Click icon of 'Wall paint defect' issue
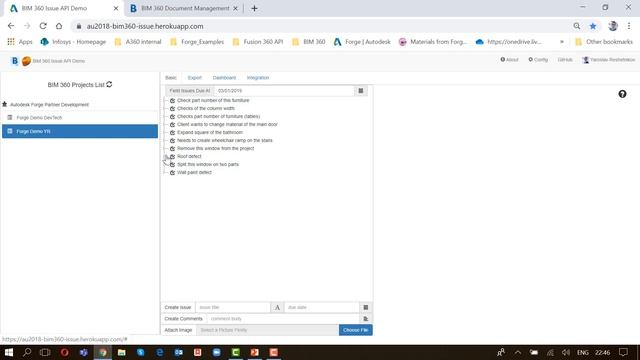The height and width of the screenshot is (360, 640). coord(172,172)
